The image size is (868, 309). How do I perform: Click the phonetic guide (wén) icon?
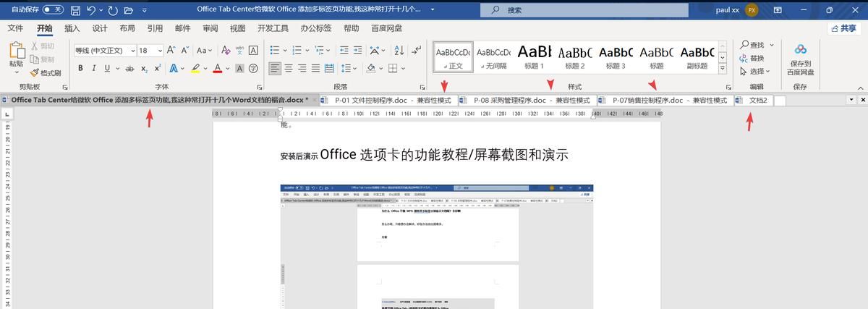click(239, 51)
